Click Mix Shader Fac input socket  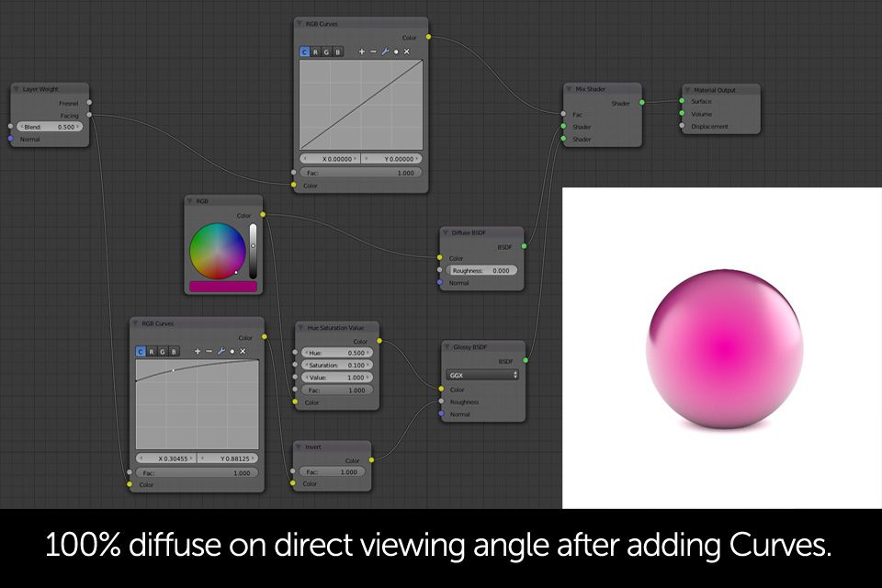tap(563, 114)
